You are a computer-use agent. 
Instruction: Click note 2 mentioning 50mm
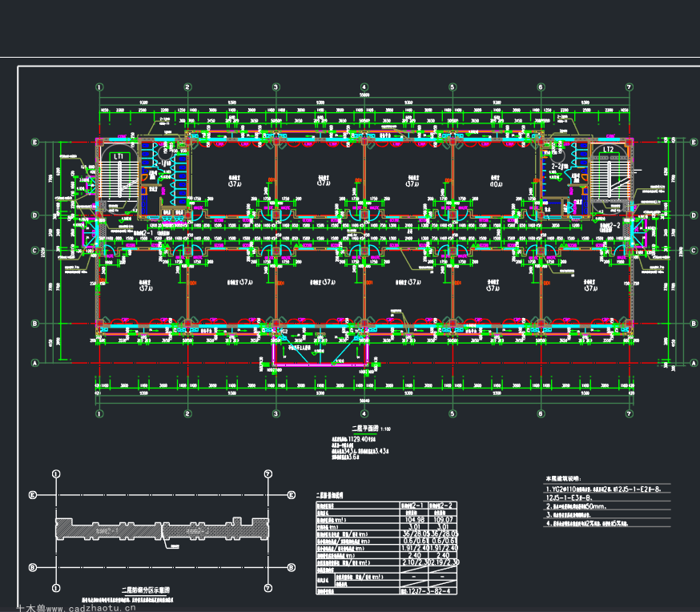click(x=577, y=506)
